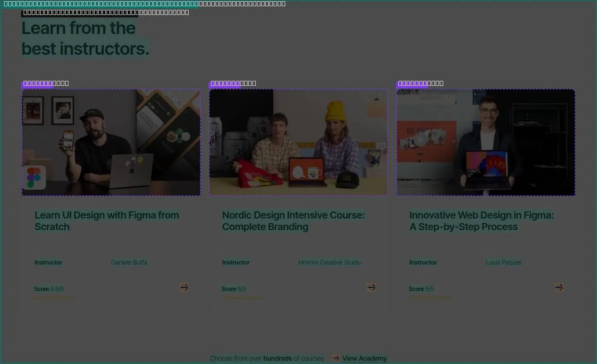Click the Instructor label on Innovative Web Design card

pyautogui.click(x=423, y=262)
